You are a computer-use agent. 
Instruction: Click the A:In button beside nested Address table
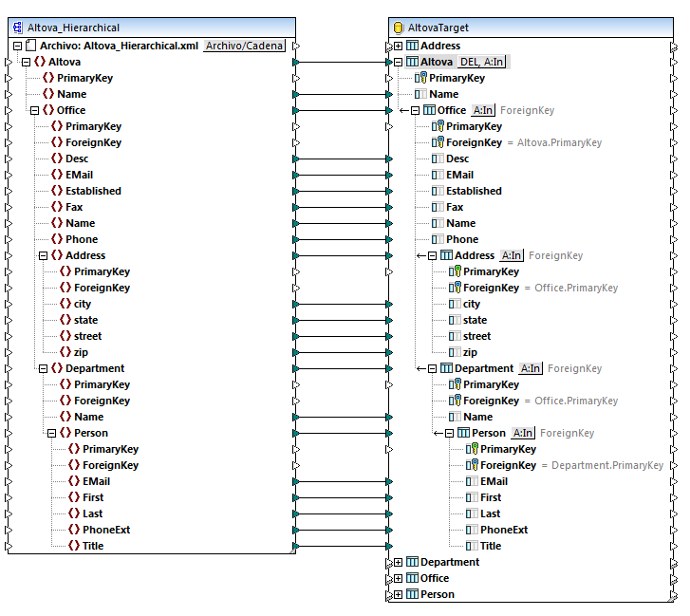pos(512,255)
